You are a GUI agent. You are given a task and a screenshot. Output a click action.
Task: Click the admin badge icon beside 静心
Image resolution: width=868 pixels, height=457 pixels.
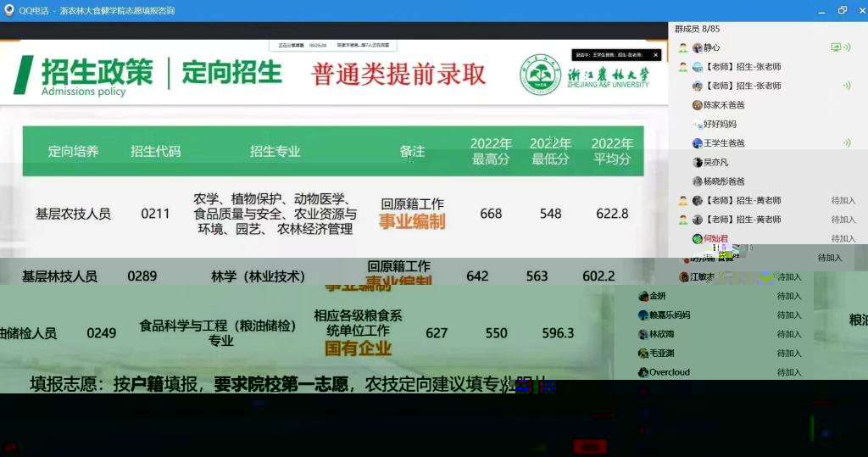point(684,47)
